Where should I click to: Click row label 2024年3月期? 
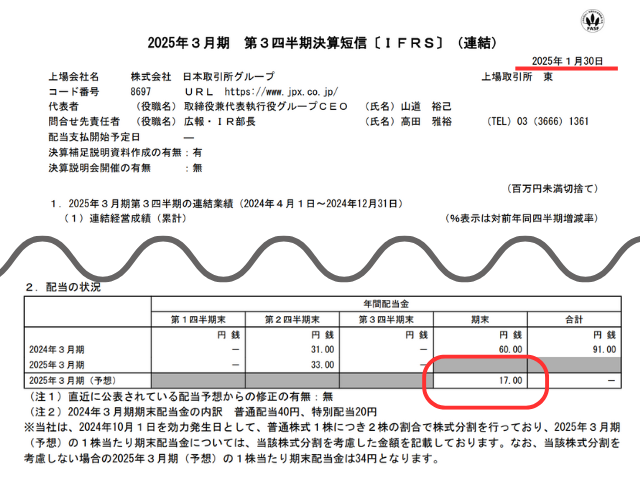[57, 350]
